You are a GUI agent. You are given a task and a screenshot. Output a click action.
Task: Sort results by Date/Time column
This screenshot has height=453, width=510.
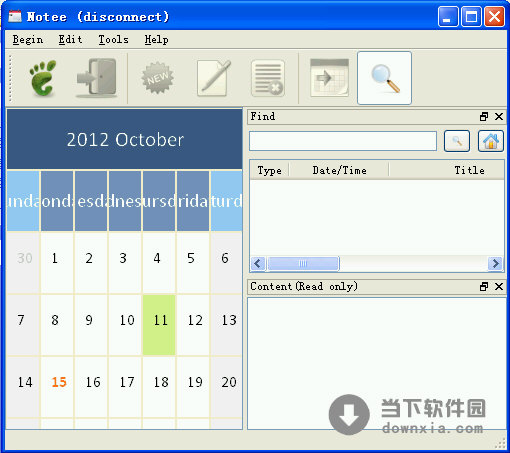(339, 170)
